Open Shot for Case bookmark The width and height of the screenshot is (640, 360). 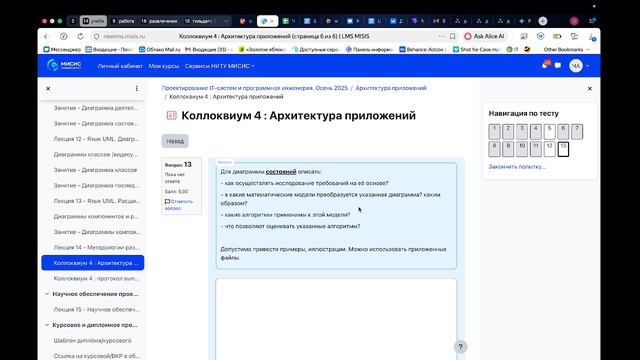coord(476,49)
